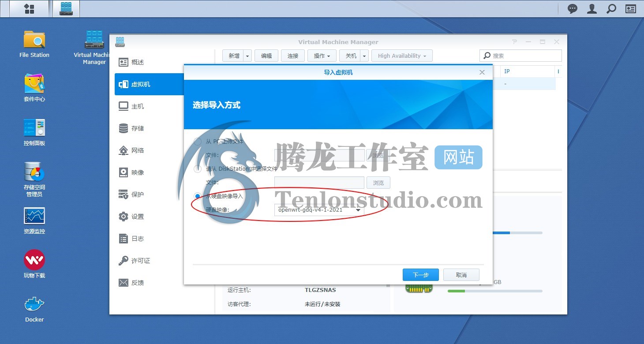
Task: Select 从 PC 上传文件 radio option
Action: coord(198,142)
